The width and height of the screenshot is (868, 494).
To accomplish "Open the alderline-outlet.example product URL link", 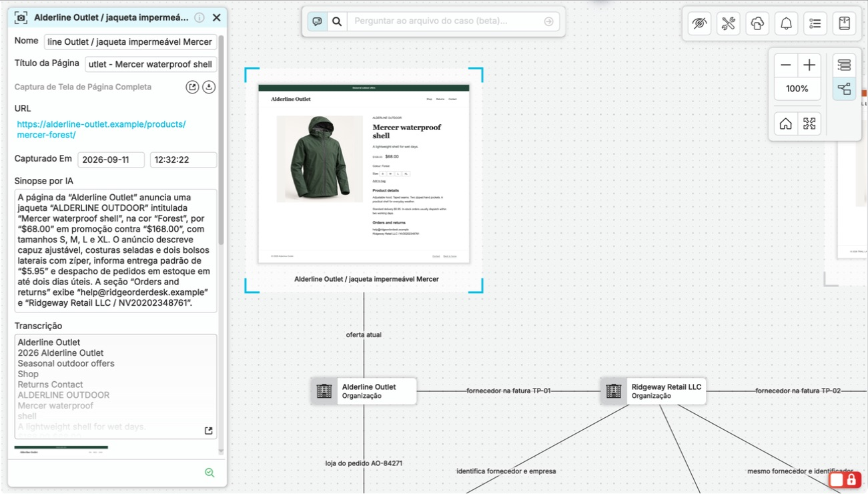I will click(101, 130).
